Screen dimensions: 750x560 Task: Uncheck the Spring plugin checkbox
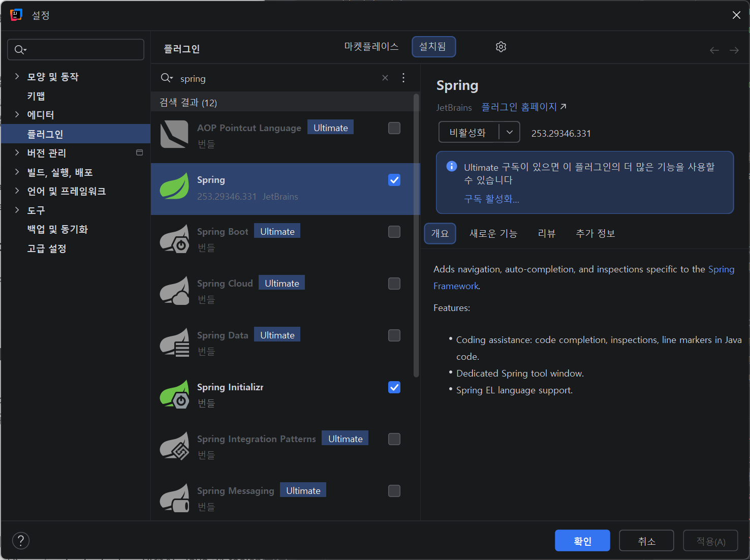(x=394, y=180)
